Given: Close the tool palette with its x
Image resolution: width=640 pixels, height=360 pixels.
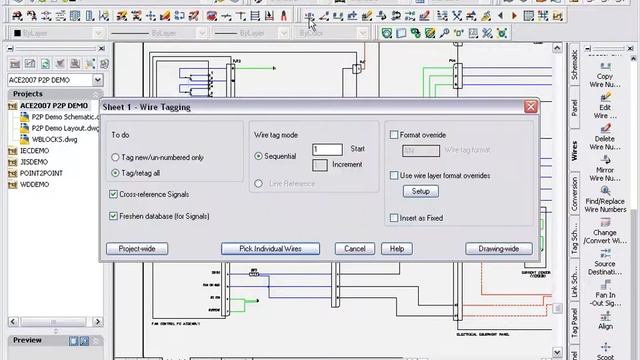Looking at the screenshot, I should point(630,49).
